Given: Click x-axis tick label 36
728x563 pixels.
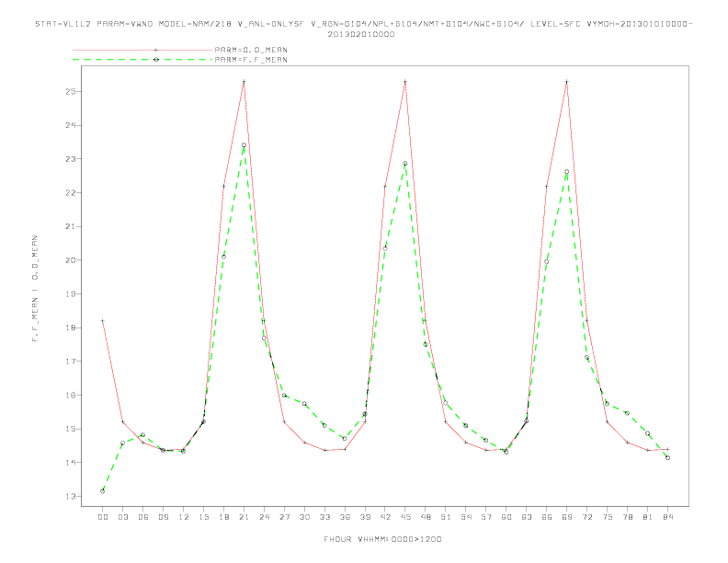Looking at the screenshot, I should click(345, 517).
